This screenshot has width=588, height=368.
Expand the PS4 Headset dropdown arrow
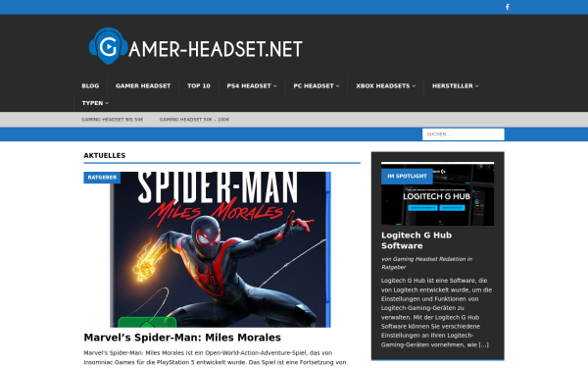click(x=274, y=86)
